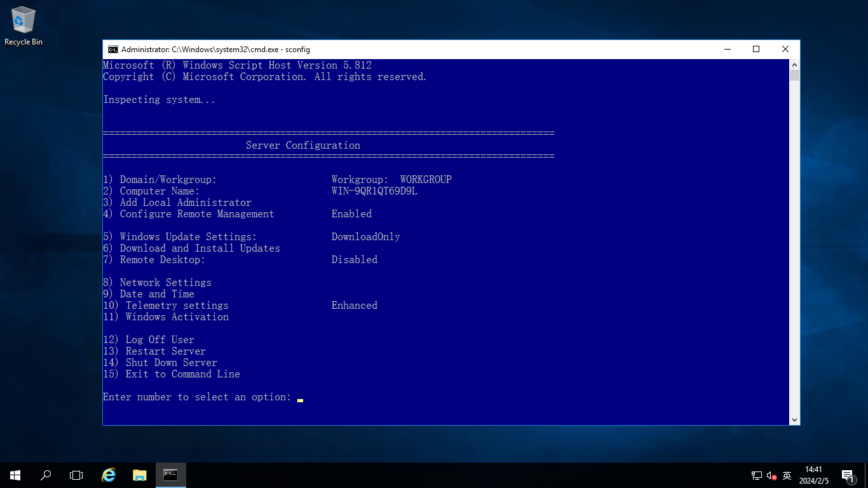The width and height of the screenshot is (868, 488).
Task: Click the scrollbar up arrow
Action: 794,64
